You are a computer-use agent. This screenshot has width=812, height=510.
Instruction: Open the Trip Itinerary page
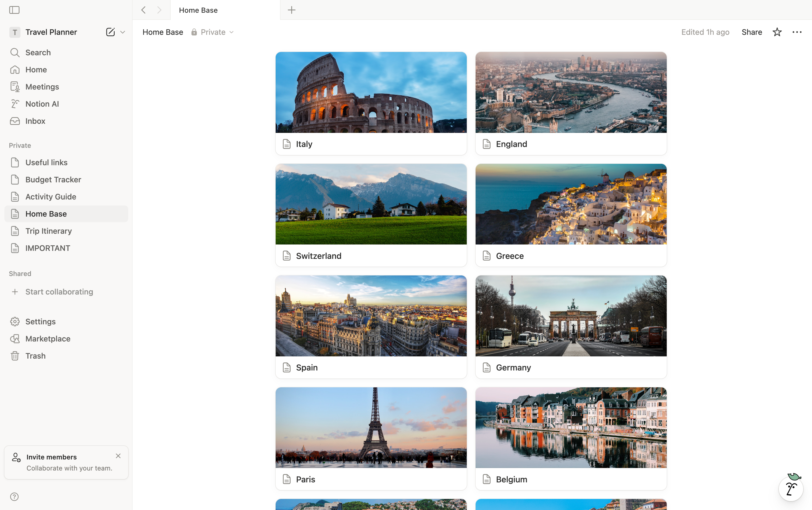click(49, 231)
